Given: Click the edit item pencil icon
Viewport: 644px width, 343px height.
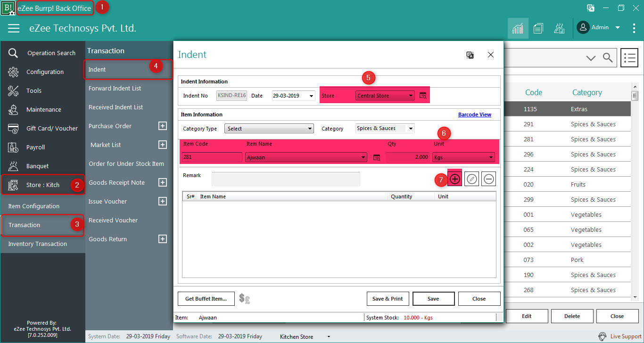Looking at the screenshot, I should [x=472, y=179].
